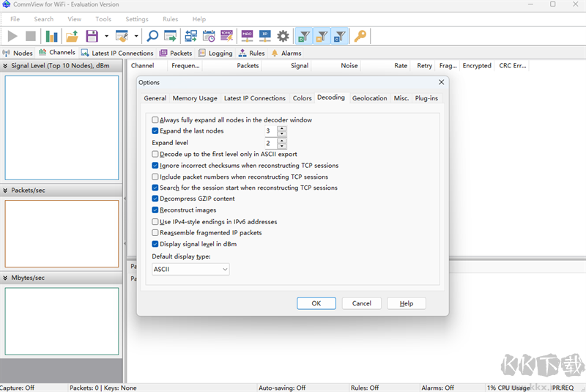The height and width of the screenshot is (392, 586).
Task: Open the Plug-ins options tab
Action: coord(426,98)
